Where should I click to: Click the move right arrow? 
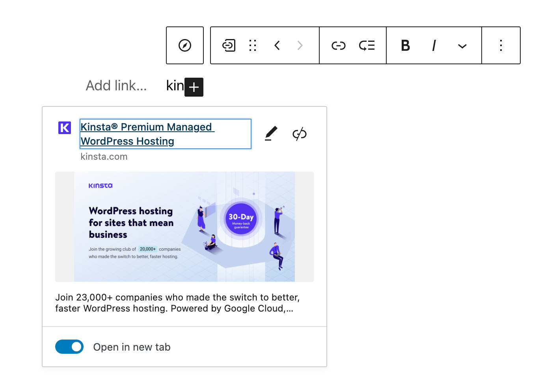click(x=300, y=45)
